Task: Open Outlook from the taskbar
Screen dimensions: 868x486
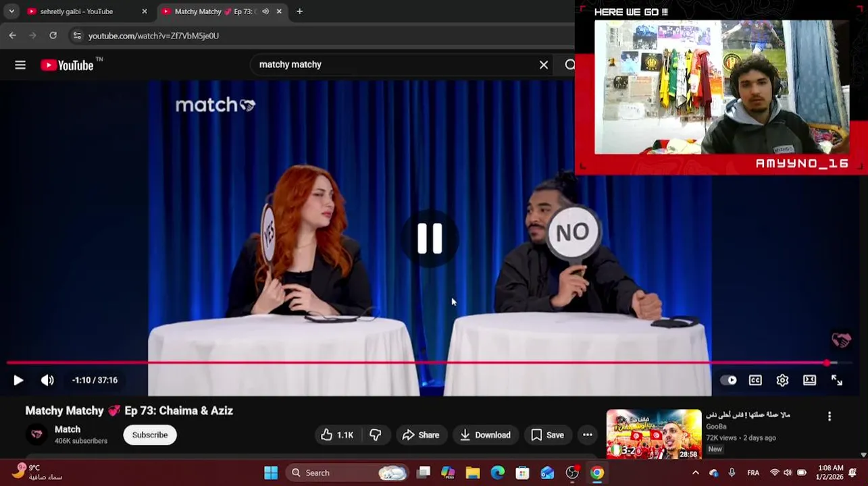Action: click(547, 473)
